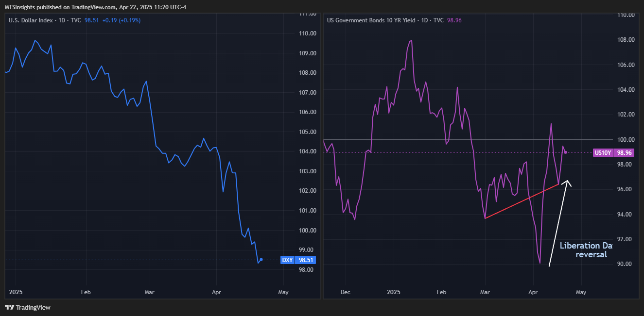Image resolution: width=644 pixels, height=316 pixels.
Task: Click the purple endpoint dot on the US10Y line
Action: coord(565,152)
